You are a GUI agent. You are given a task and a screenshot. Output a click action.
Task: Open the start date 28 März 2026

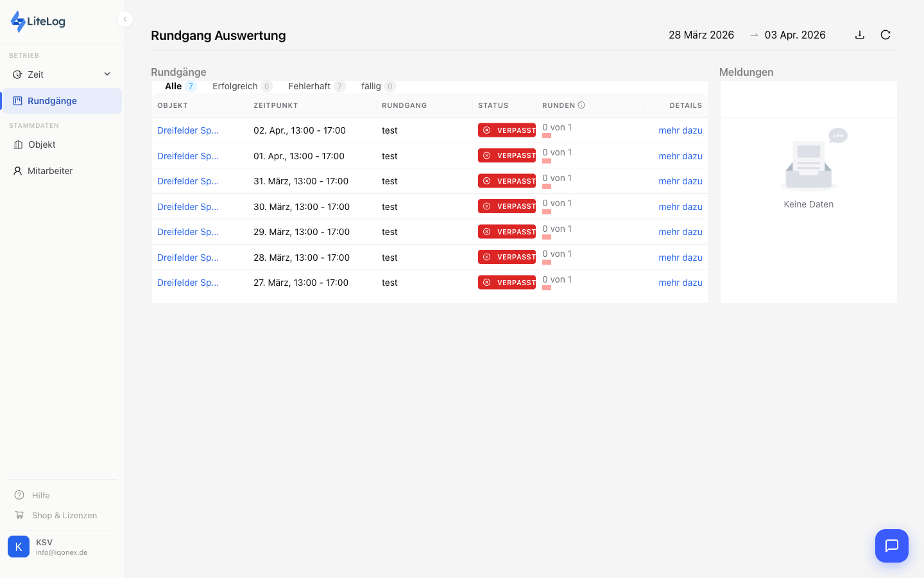pos(701,35)
